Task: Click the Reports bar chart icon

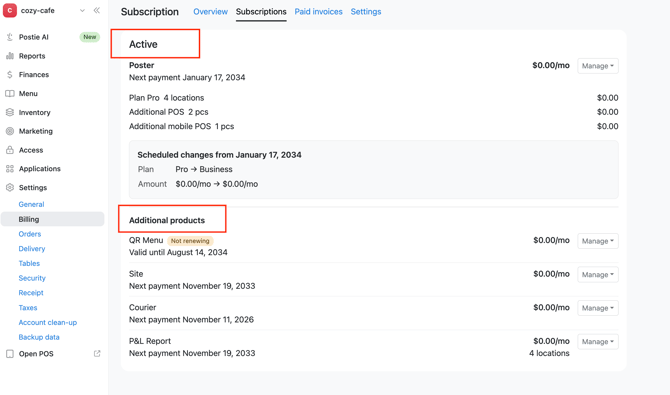Action: pos(10,56)
